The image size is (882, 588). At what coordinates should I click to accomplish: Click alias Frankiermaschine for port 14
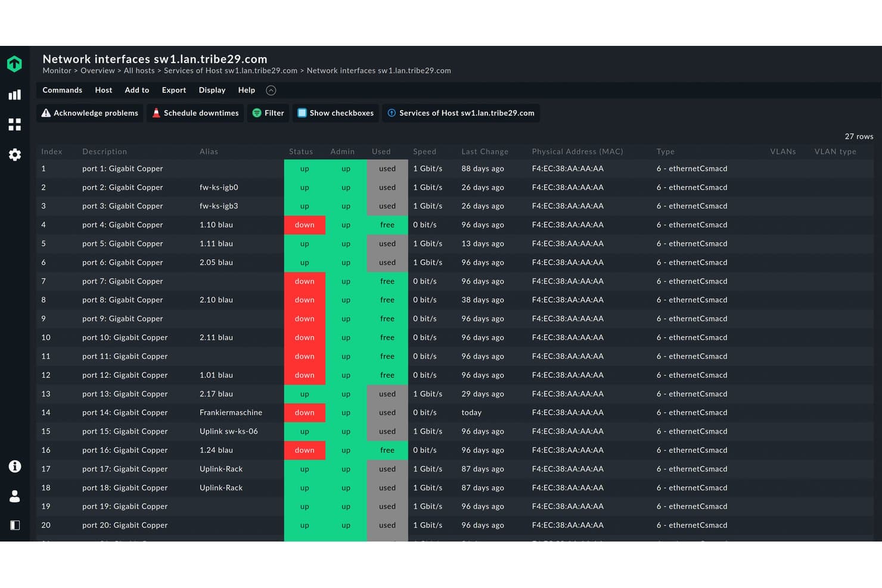(231, 412)
